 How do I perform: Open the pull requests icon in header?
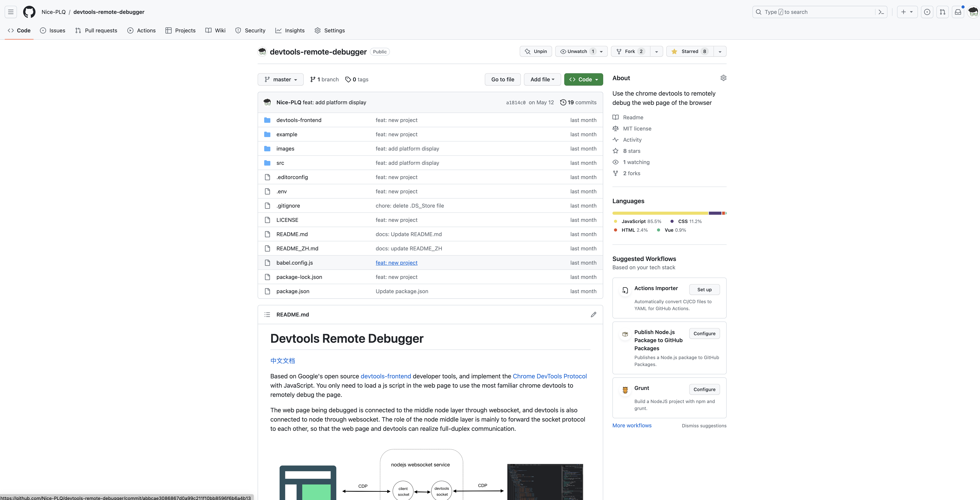pyautogui.click(x=942, y=12)
